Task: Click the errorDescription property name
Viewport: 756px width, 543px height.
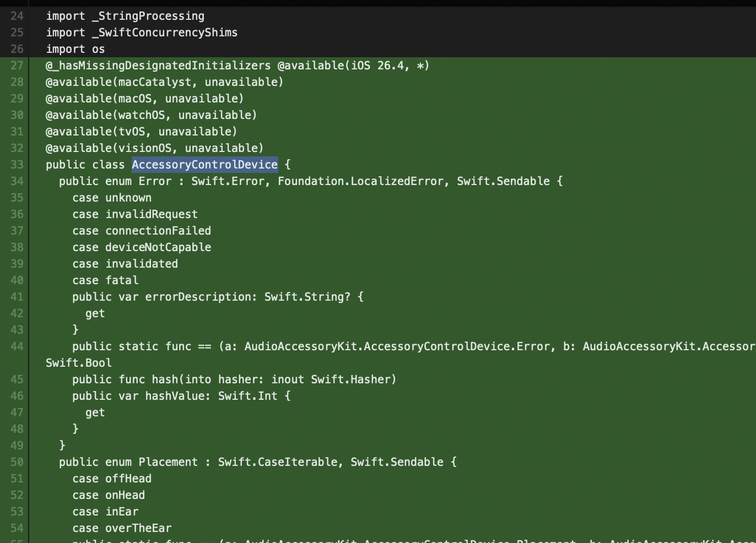Action: 198,297
